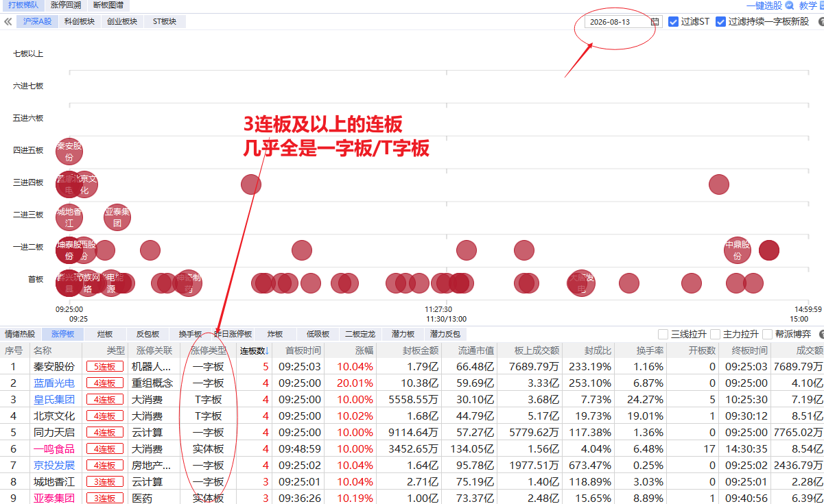Open 皇氏集团 stock link
This screenshot has height=504, width=824.
click(54, 399)
